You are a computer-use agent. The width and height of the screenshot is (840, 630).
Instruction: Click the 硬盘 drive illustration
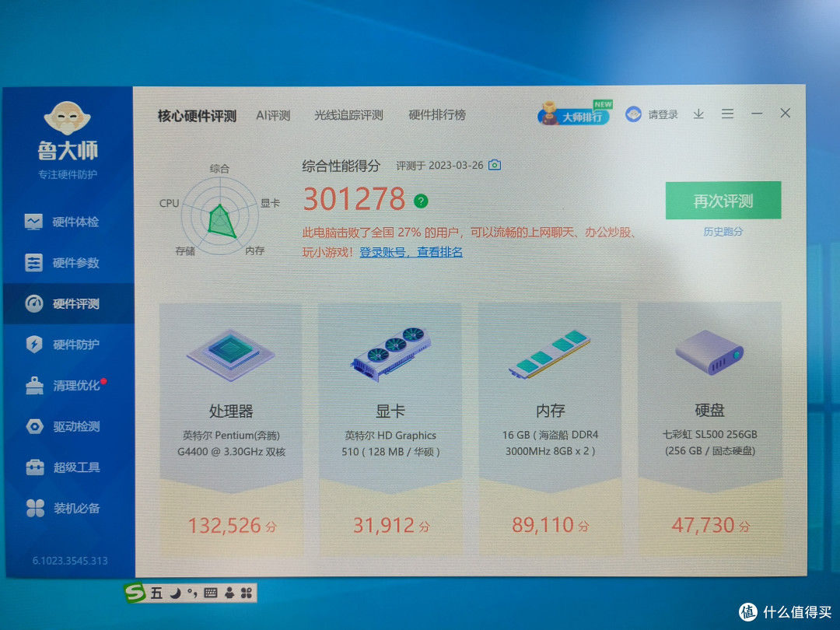point(709,352)
